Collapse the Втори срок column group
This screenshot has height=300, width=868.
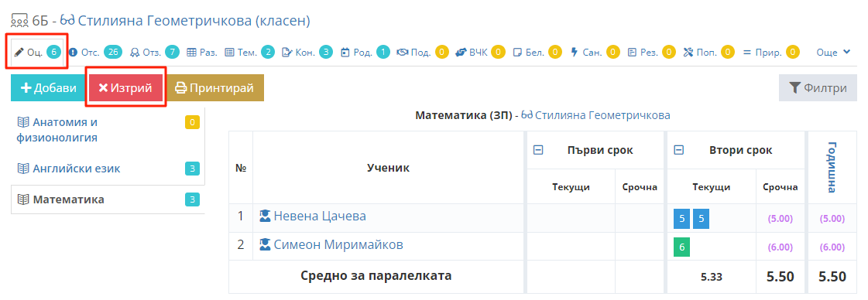click(x=678, y=150)
